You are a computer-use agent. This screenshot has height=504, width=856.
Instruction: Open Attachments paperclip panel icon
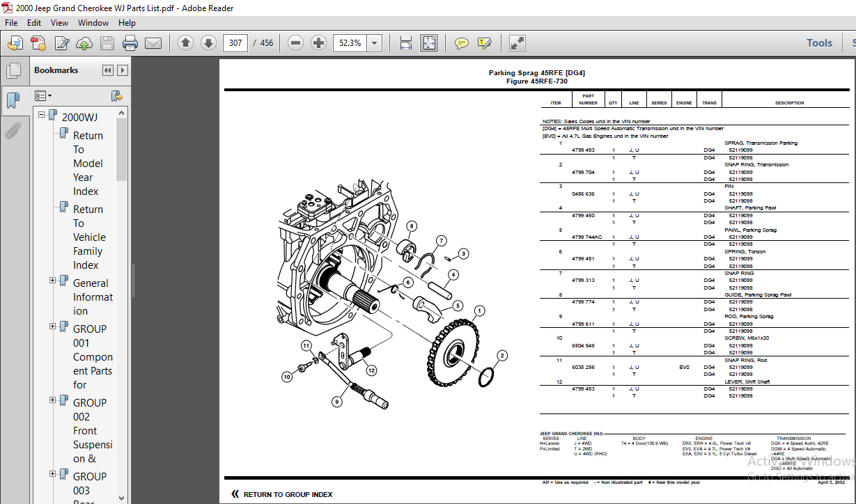click(x=13, y=130)
